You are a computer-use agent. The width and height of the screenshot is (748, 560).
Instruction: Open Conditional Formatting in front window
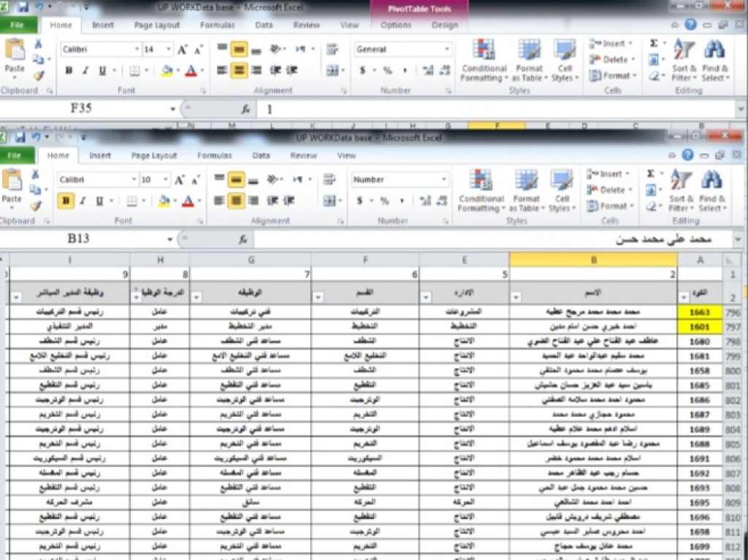[x=481, y=190]
